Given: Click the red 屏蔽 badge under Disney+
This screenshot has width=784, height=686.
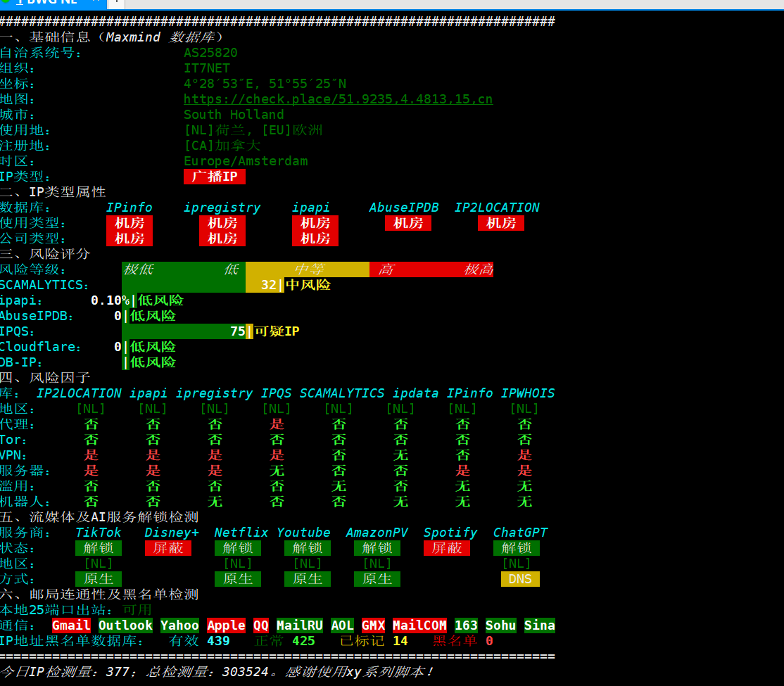Looking at the screenshot, I should click(x=168, y=548).
